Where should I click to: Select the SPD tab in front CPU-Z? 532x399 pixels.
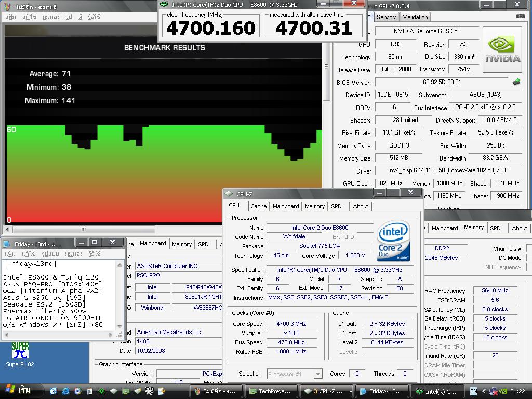tap(336, 206)
